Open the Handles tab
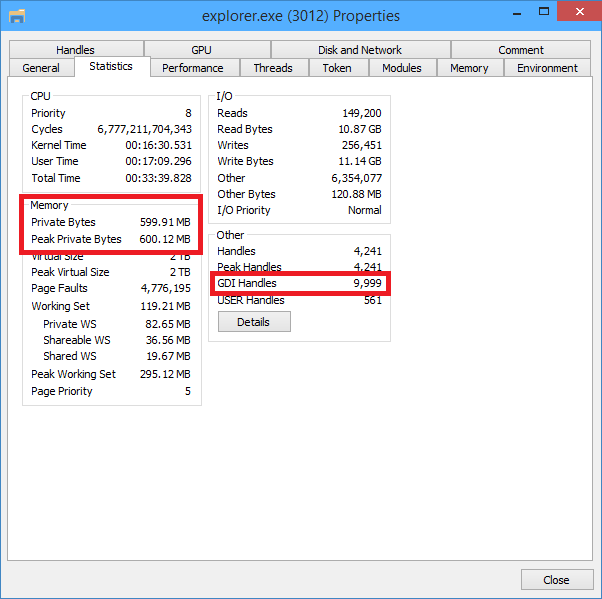This screenshot has height=599, width=602. (76, 50)
